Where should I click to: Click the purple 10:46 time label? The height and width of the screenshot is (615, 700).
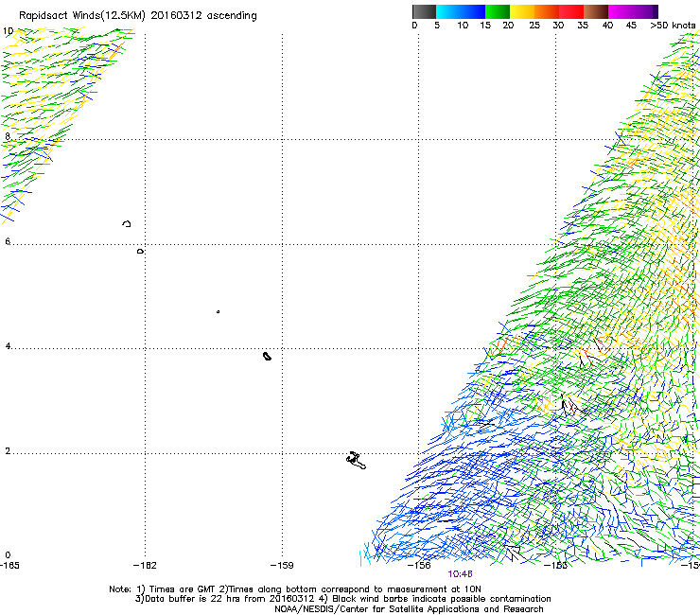(461, 574)
